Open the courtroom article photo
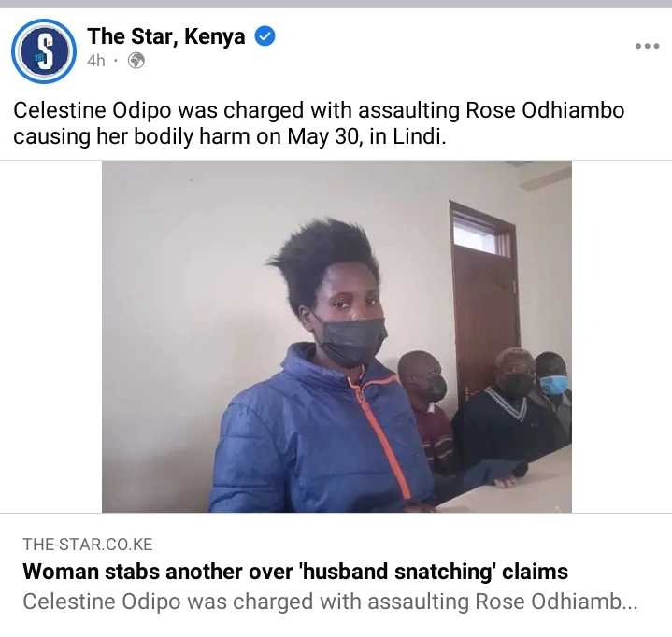 [336, 336]
